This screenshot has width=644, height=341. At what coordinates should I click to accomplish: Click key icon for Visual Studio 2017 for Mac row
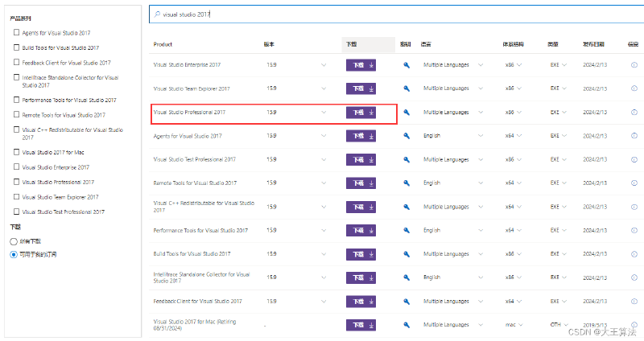pyautogui.click(x=407, y=325)
